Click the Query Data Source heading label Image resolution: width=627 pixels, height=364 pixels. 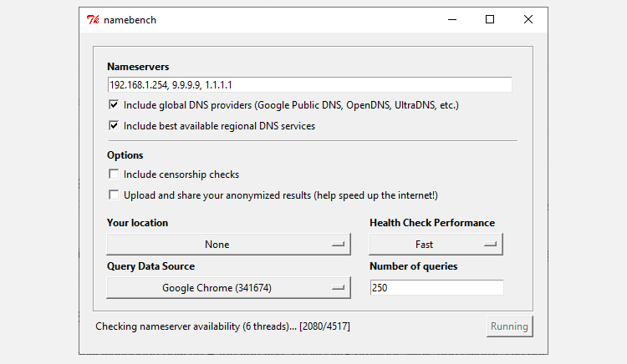tap(150, 266)
